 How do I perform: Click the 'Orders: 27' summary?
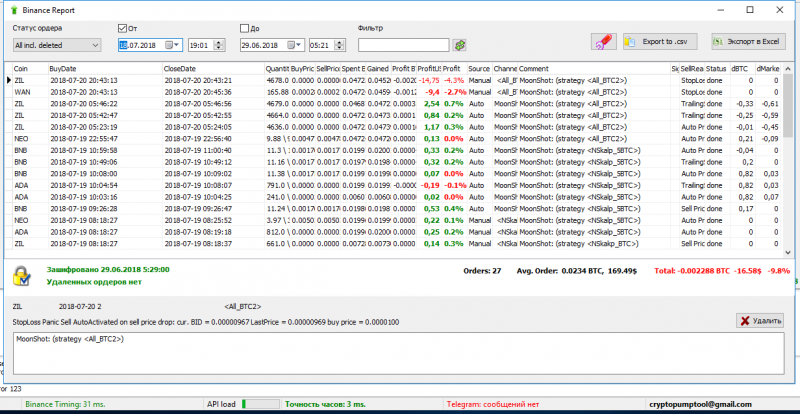click(x=482, y=271)
